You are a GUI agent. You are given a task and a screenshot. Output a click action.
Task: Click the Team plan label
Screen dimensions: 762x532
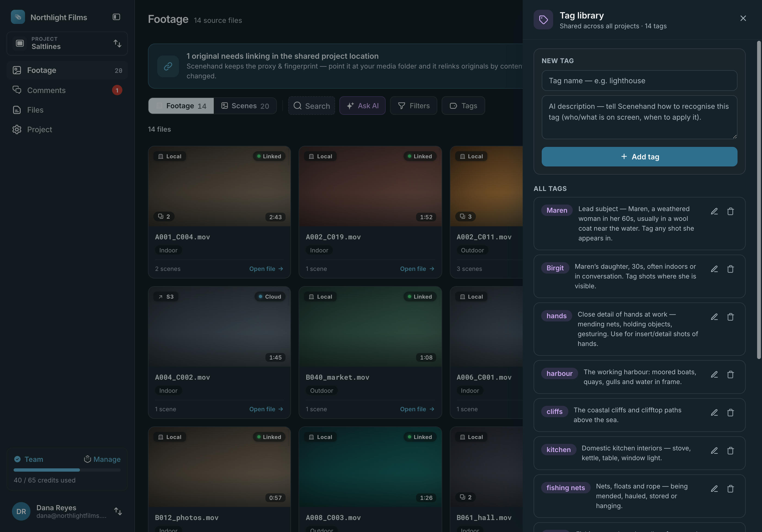(x=29, y=459)
